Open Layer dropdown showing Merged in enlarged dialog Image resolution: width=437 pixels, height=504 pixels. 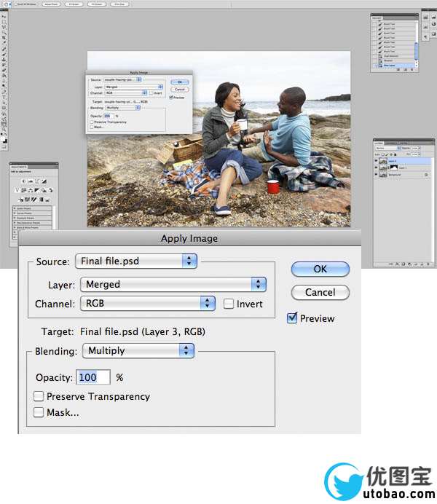tap(173, 285)
